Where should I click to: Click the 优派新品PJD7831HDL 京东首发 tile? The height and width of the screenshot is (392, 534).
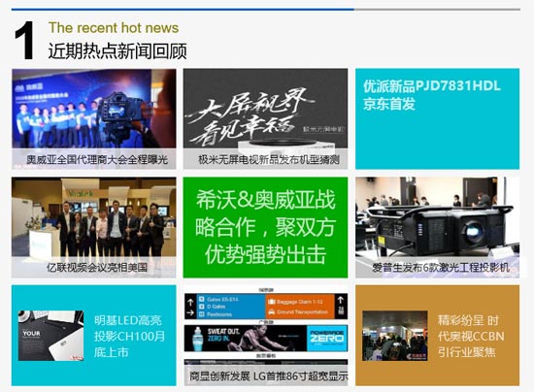click(x=438, y=118)
